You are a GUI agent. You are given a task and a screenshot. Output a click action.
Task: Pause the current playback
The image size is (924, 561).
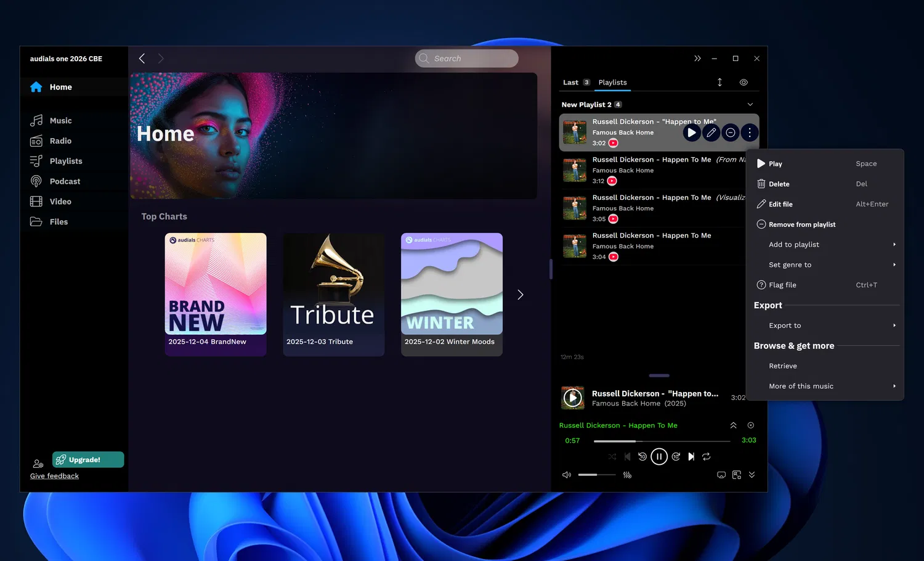click(659, 457)
